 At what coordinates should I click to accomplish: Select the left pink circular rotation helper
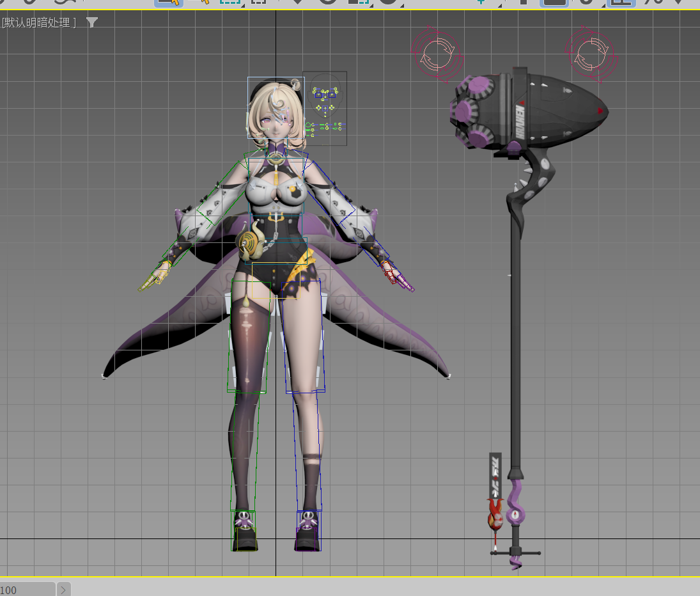(x=436, y=52)
